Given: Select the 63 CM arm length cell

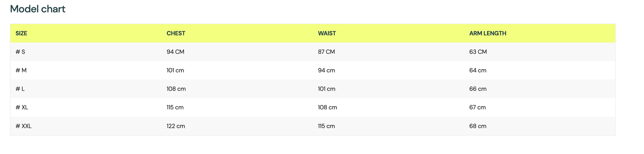Looking at the screenshot, I should point(478,52).
